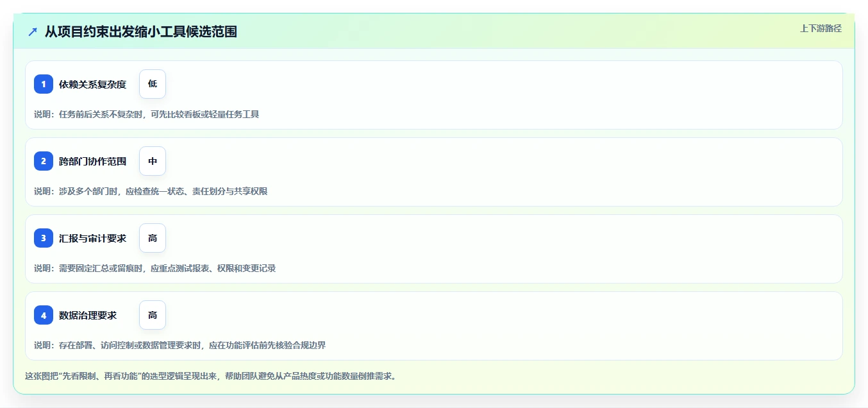Click the title 从项目约束出发缩小工具候选范围
The height and width of the screenshot is (408, 868).
click(x=141, y=31)
